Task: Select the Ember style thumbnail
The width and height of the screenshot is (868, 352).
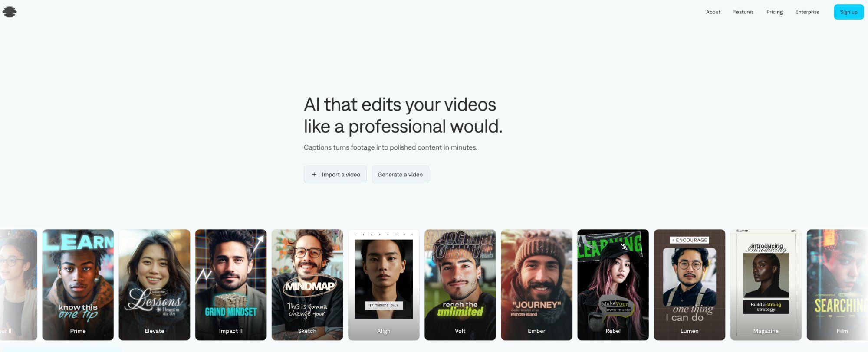Action: (x=536, y=285)
